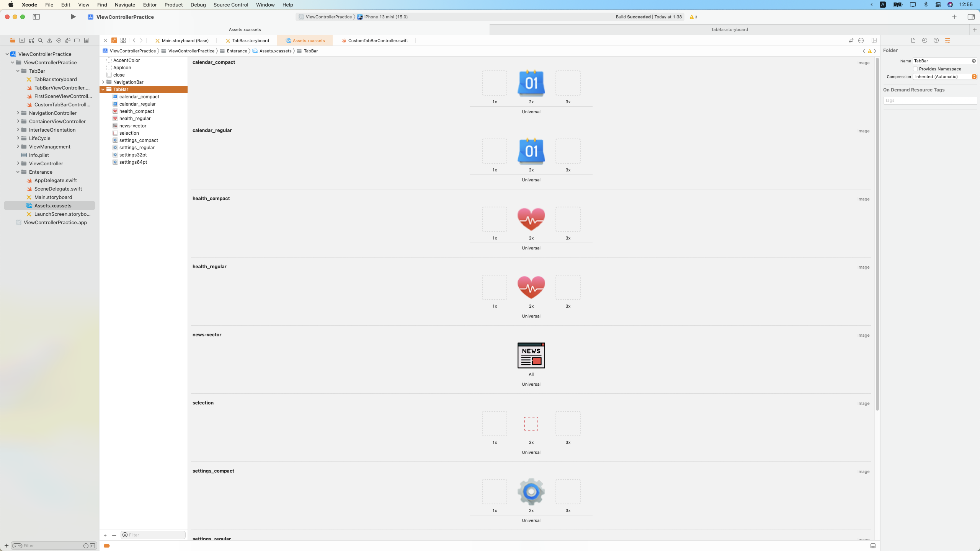980x551 pixels.
Task: Show the Quick Help inspector
Action: [936, 41]
